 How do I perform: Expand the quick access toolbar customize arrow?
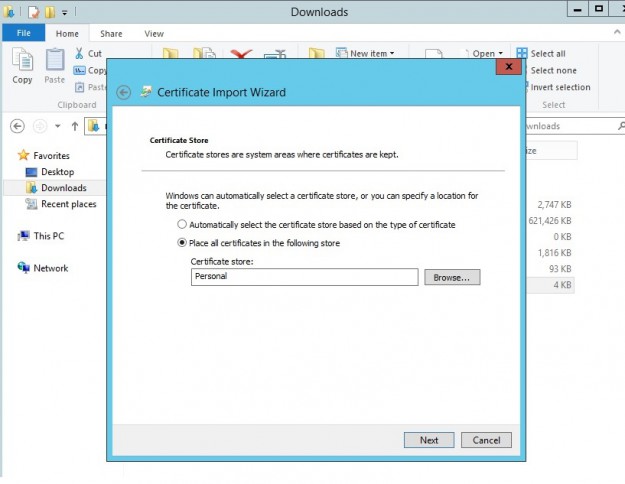point(64,13)
